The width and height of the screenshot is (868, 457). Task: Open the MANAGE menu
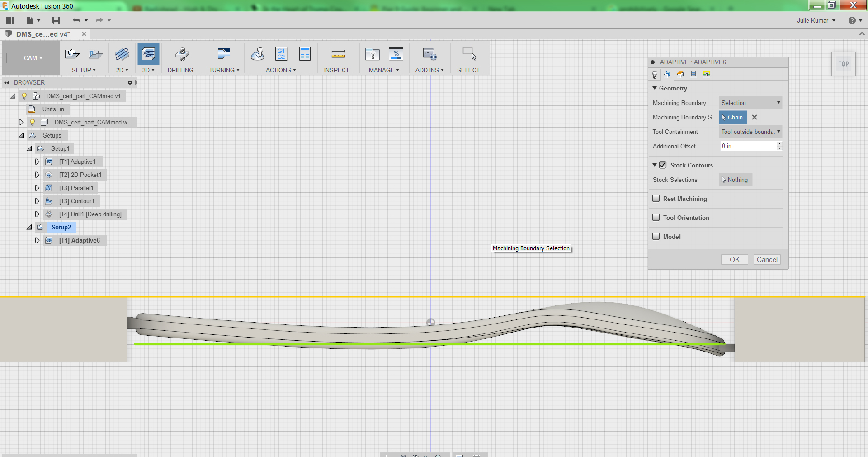pyautogui.click(x=384, y=70)
